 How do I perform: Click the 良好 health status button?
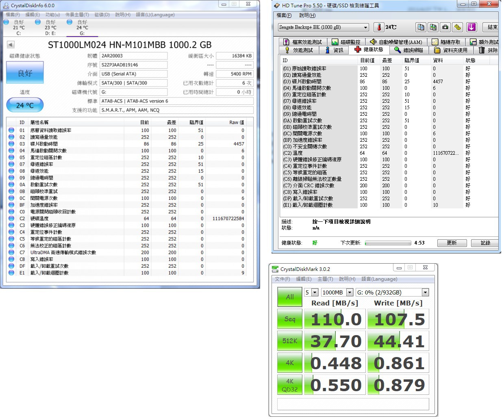(25, 73)
